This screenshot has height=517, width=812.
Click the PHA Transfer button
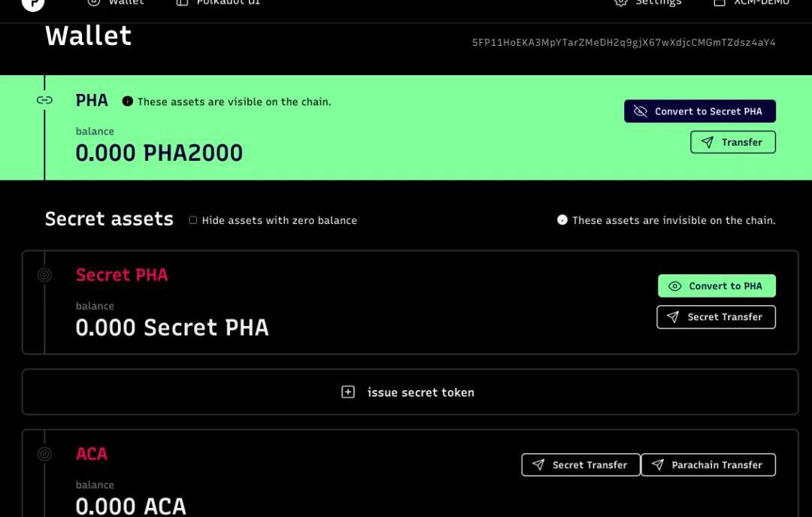[x=732, y=142]
